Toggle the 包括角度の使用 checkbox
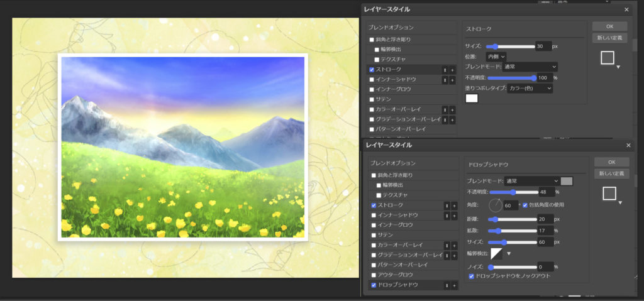Screen dimensions: 644x301 click(x=525, y=205)
